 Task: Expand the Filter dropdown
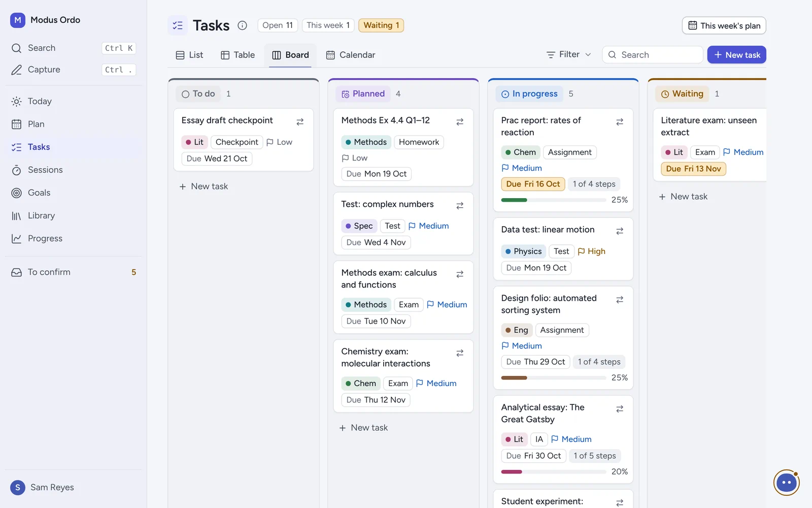point(568,54)
